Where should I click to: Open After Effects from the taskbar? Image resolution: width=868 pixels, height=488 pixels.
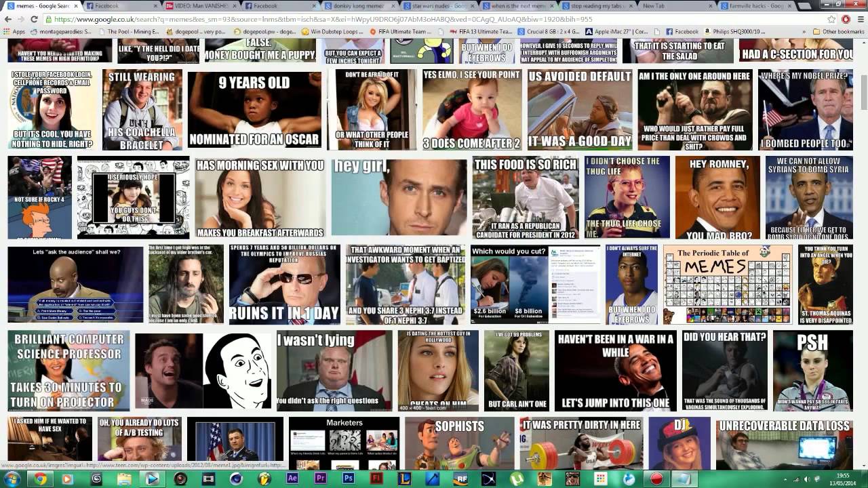[293, 479]
